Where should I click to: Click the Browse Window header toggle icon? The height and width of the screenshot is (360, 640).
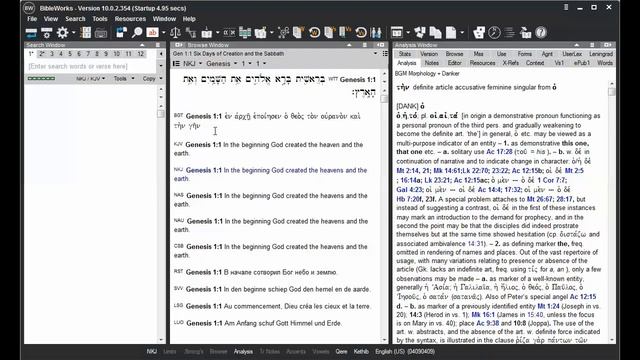[x=179, y=45]
